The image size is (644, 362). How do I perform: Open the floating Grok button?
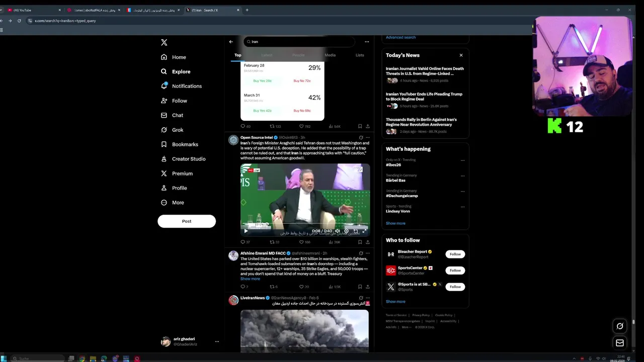pos(620,326)
